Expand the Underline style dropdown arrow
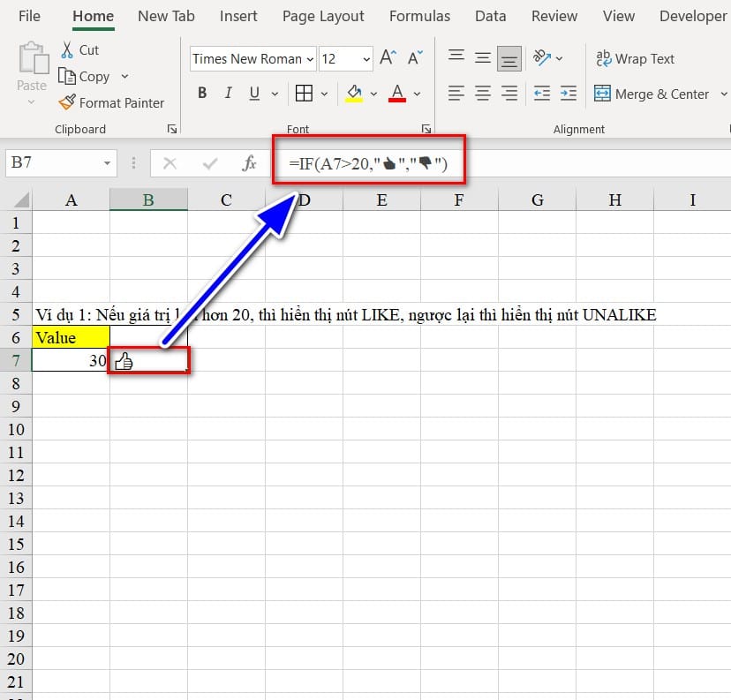The width and height of the screenshot is (731, 700). pyautogui.click(x=275, y=94)
